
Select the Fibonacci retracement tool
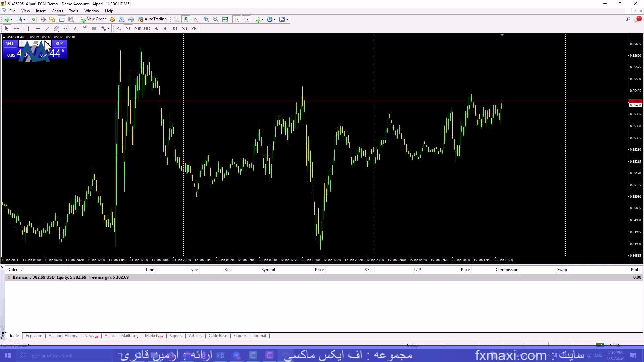[66, 29]
